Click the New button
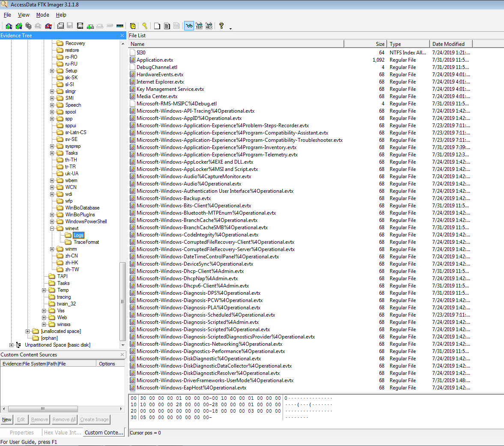The height and width of the screenshot is (446, 504). coord(7,419)
